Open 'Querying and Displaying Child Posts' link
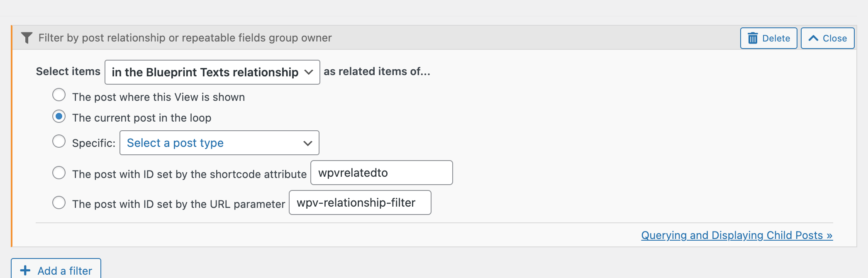 737,235
